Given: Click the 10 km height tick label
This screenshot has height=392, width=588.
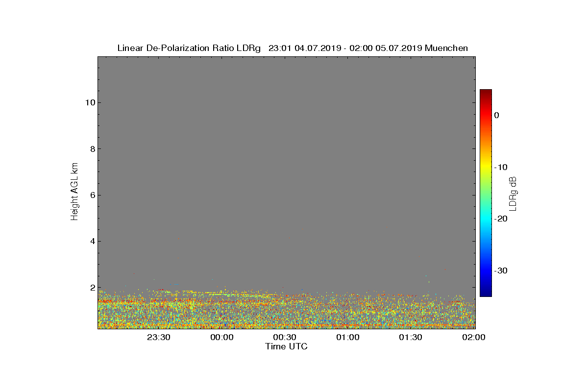Looking at the screenshot, I should (89, 102).
